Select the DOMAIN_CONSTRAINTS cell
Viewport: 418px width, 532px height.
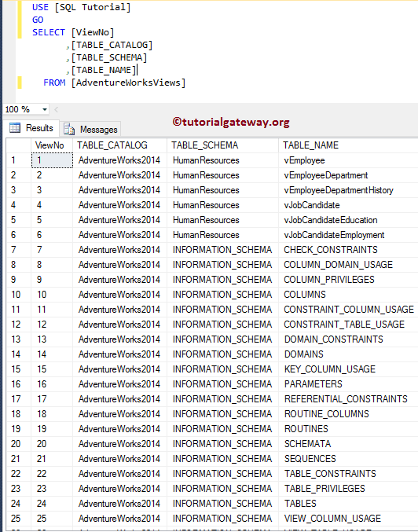[348, 339]
